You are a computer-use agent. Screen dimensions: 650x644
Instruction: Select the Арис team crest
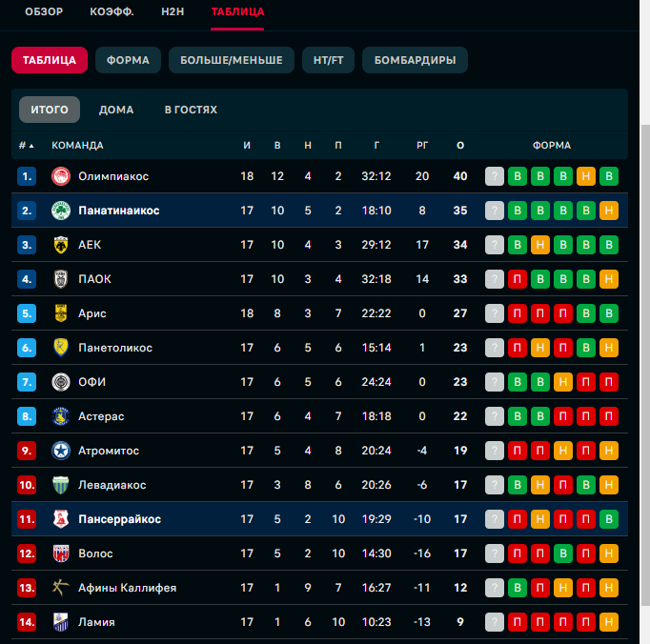tap(61, 313)
